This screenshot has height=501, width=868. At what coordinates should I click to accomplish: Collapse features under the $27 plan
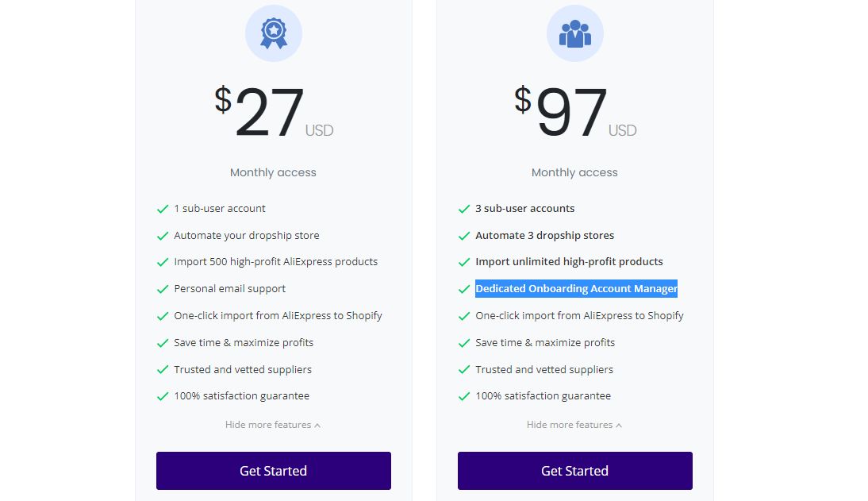pyautogui.click(x=273, y=425)
